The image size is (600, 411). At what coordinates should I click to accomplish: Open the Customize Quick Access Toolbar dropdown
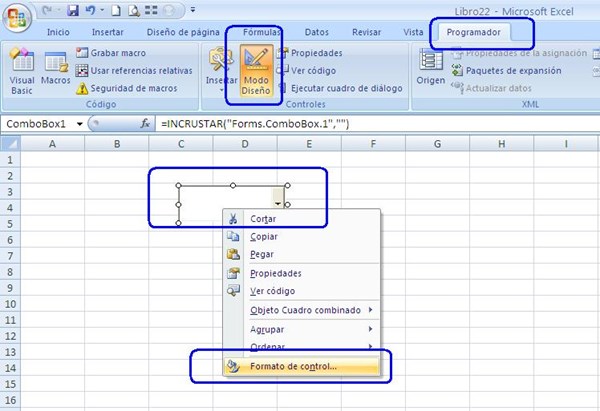tap(193, 10)
